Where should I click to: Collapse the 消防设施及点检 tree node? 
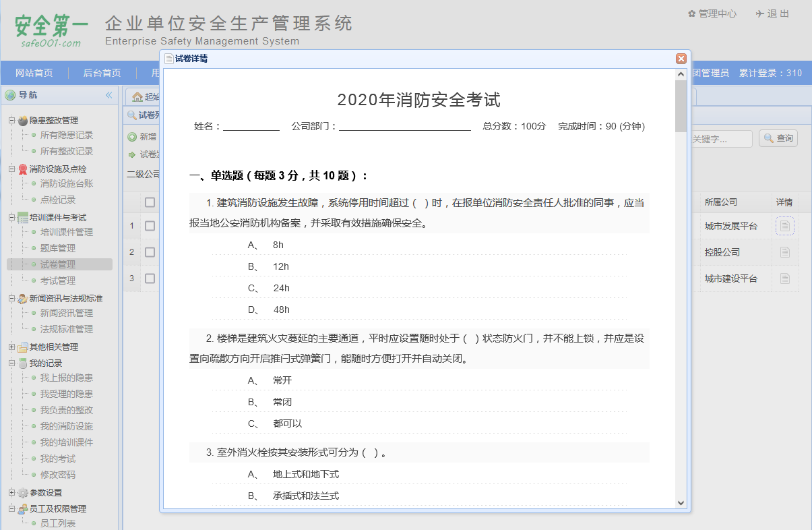pyautogui.click(x=11, y=169)
